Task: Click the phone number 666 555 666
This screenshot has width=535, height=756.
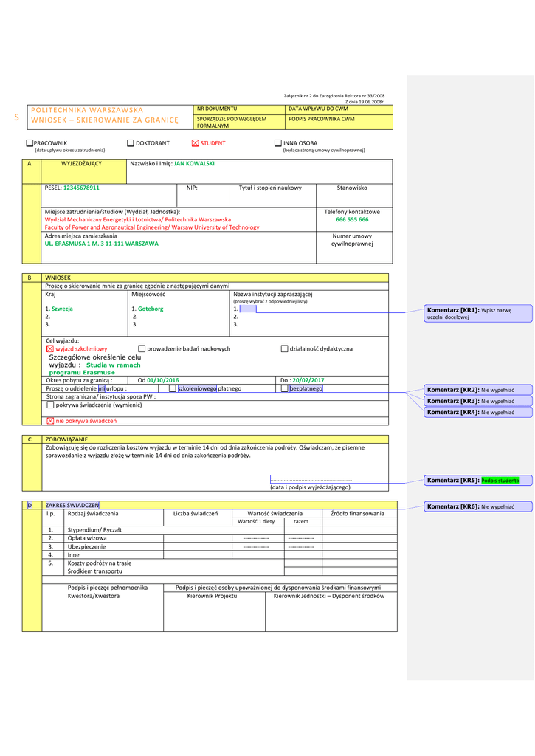Action: (x=352, y=219)
